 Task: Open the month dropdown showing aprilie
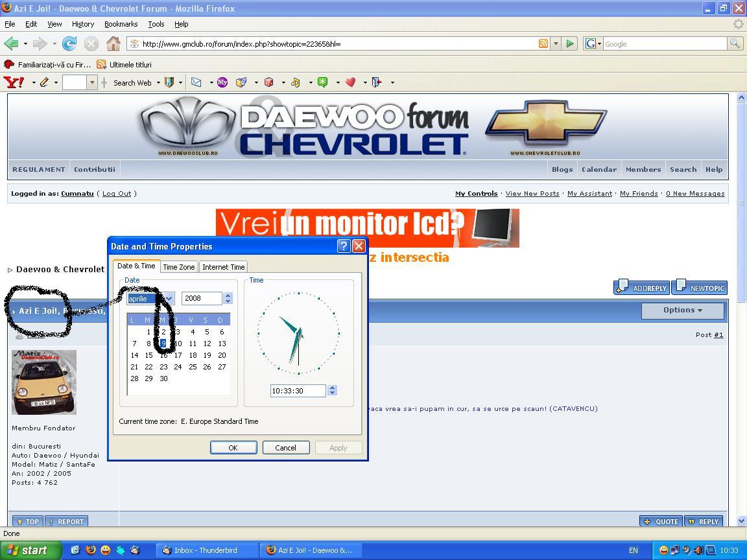[x=169, y=299]
